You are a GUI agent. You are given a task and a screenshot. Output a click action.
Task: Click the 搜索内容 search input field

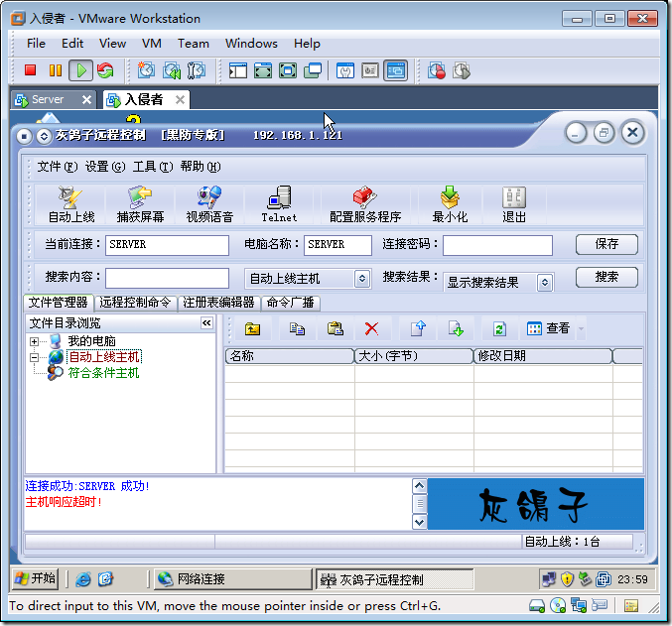pos(167,278)
